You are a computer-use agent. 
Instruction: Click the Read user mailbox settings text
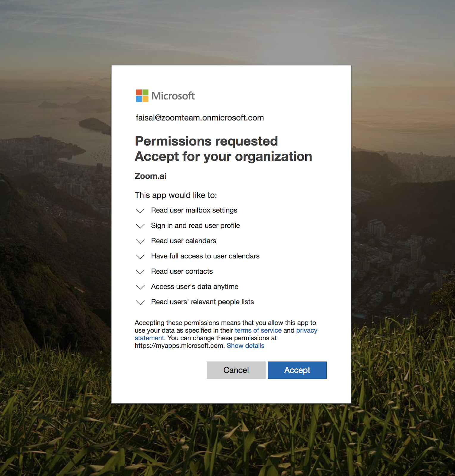(x=194, y=210)
